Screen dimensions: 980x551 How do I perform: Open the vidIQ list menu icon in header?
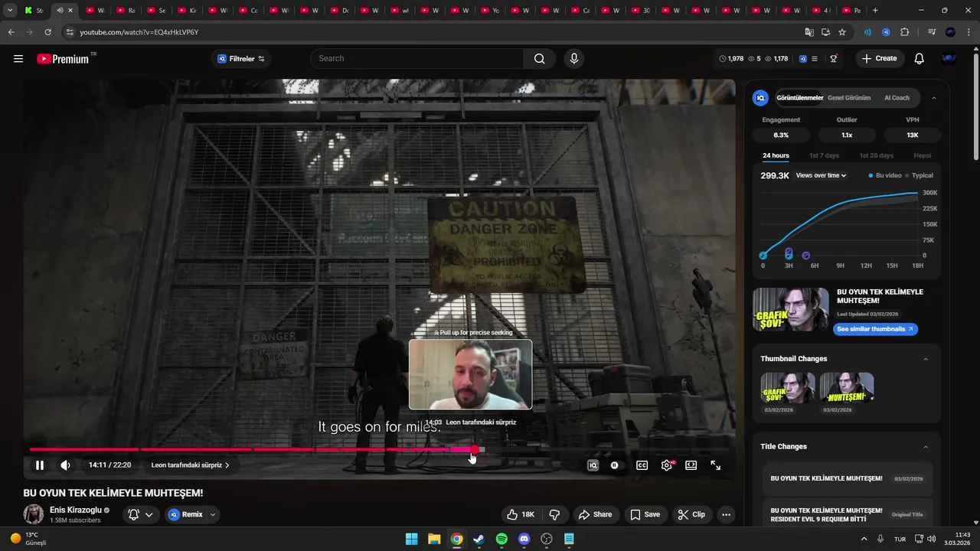pos(815,59)
